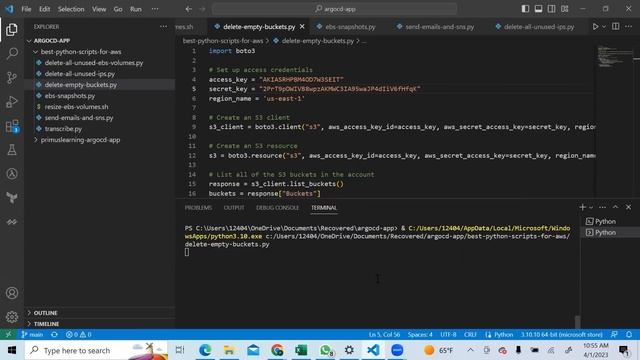The width and height of the screenshot is (640, 360).
Task: Open errors and warnings count in status bar
Action: [78, 335]
